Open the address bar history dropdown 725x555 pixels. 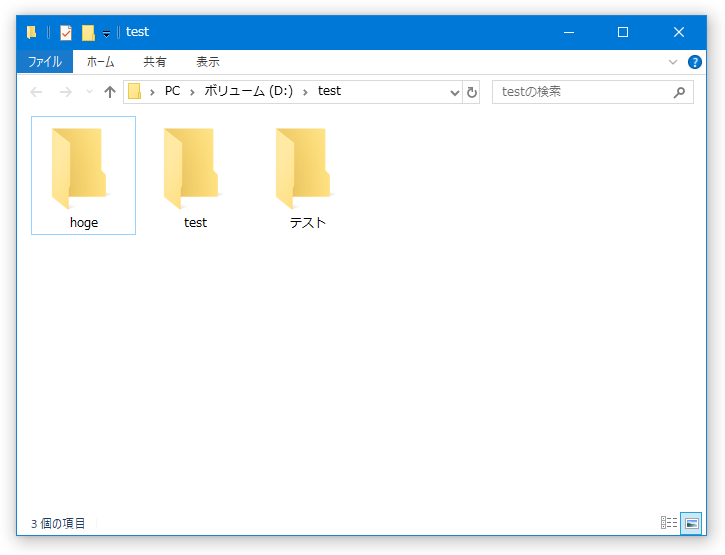point(455,92)
